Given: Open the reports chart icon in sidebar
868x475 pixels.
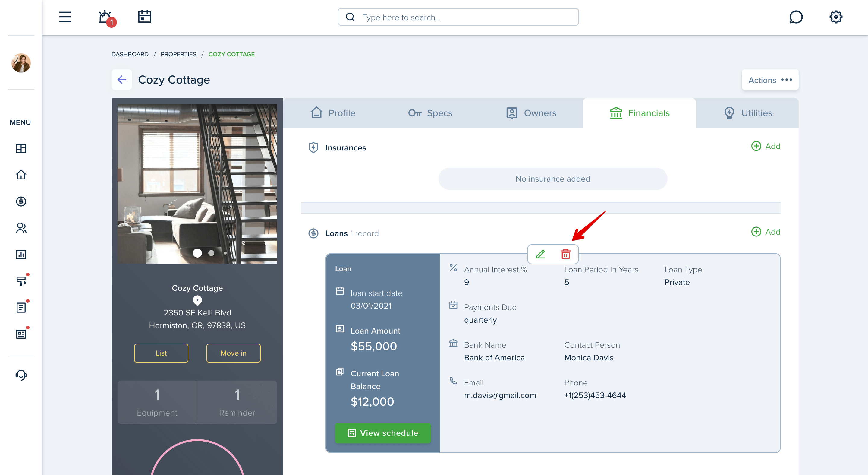Looking at the screenshot, I should tap(21, 255).
